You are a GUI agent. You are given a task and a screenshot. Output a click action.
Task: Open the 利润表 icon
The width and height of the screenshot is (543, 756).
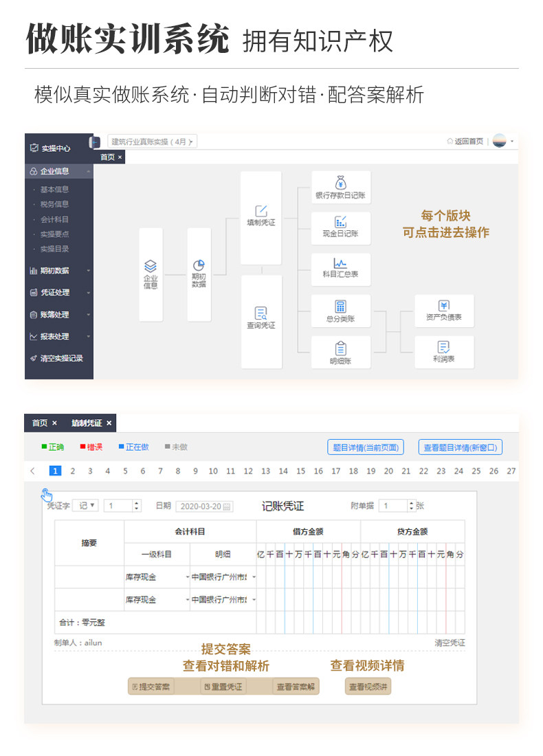443,347
